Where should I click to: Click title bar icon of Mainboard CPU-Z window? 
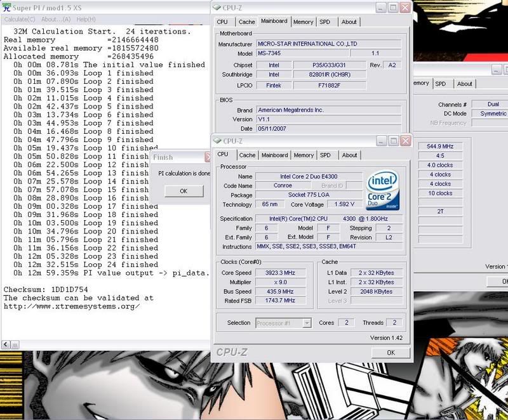218,7
